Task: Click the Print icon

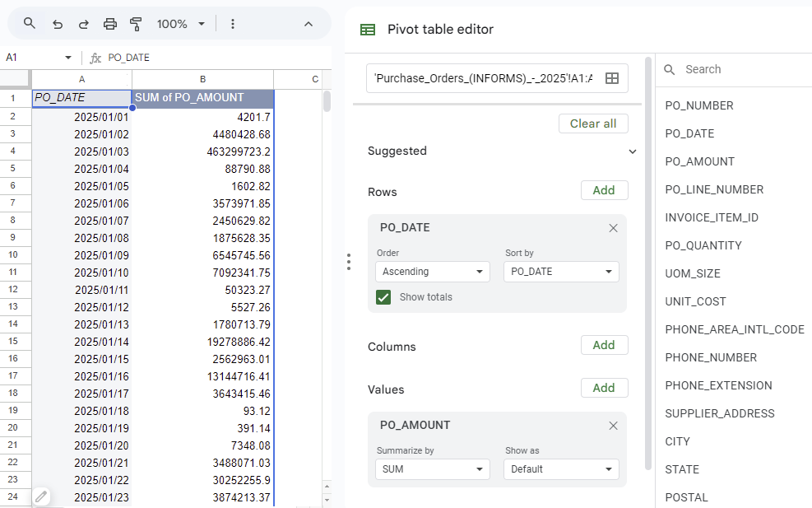Action: coord(110,24)
